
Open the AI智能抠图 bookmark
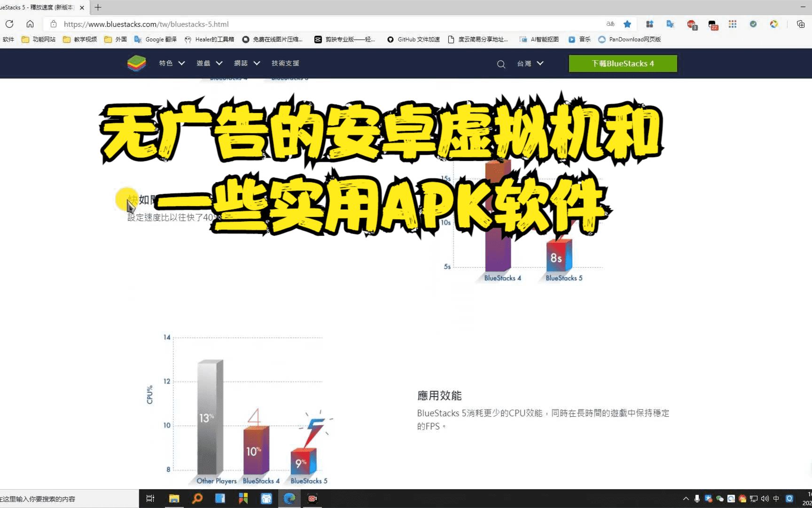(539, 40)
